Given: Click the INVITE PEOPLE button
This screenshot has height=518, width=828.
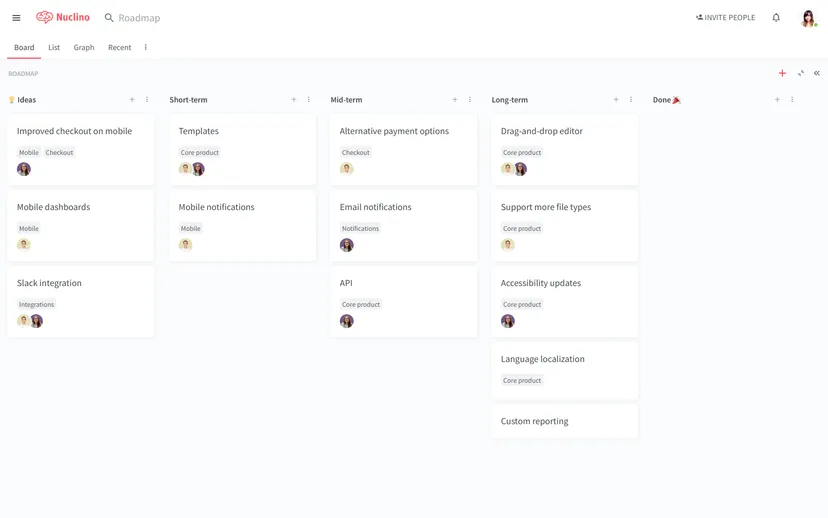Looking at the screenshot, I should [726, 17].
